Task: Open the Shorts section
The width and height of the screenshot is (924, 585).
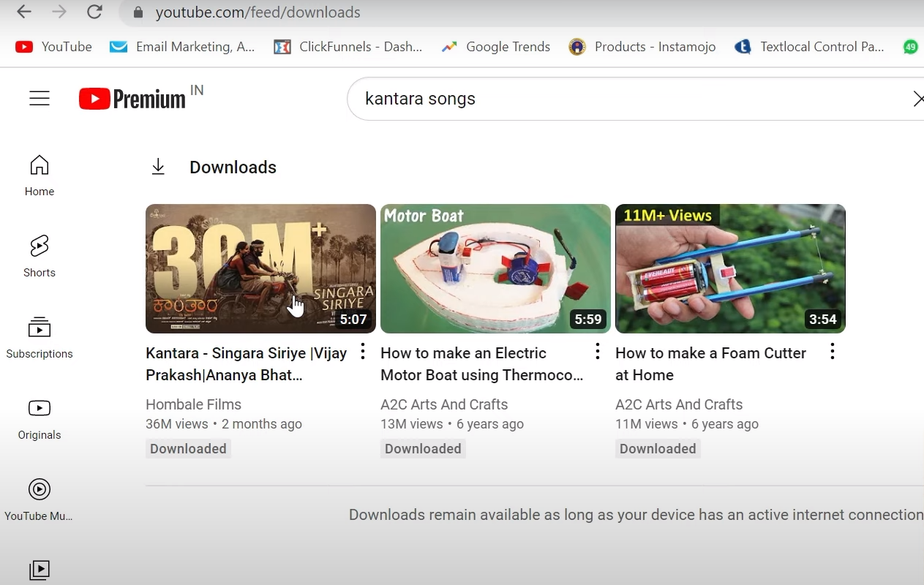Action: (x=39, y=255)
